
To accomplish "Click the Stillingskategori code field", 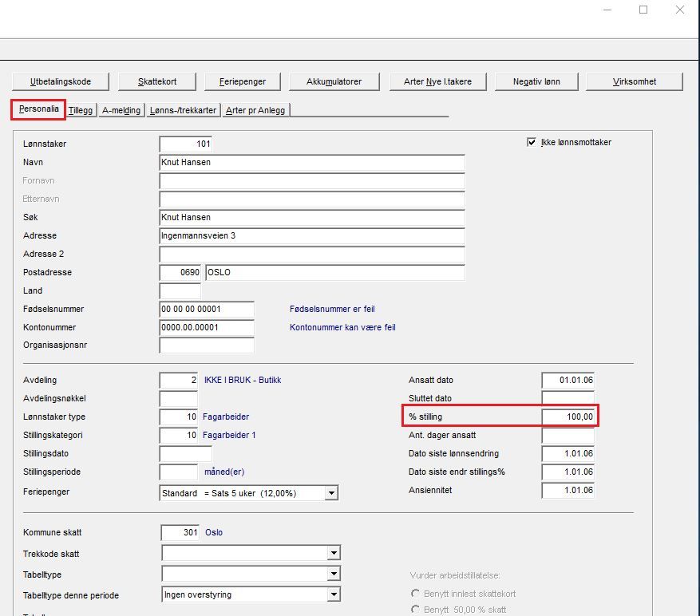I will [x=179, y=435].
